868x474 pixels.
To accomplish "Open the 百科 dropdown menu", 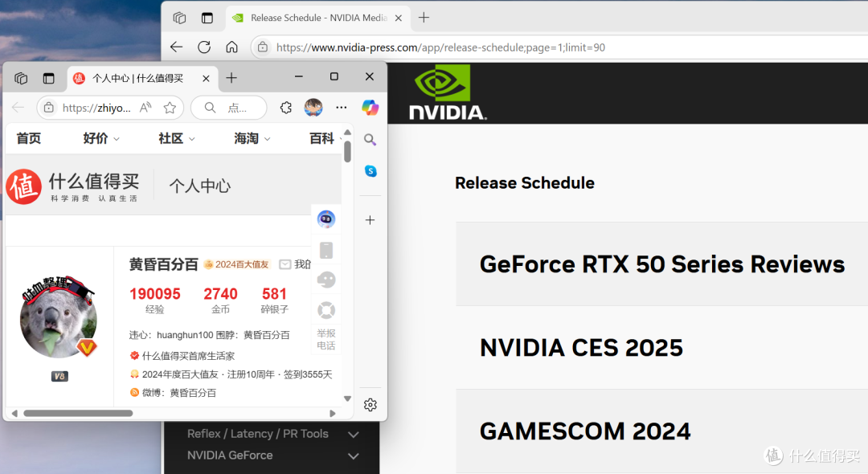I will [325, 138].
